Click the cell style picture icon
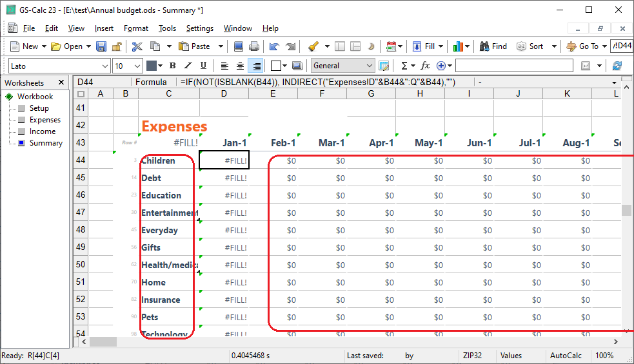 (x=297, y=66)
